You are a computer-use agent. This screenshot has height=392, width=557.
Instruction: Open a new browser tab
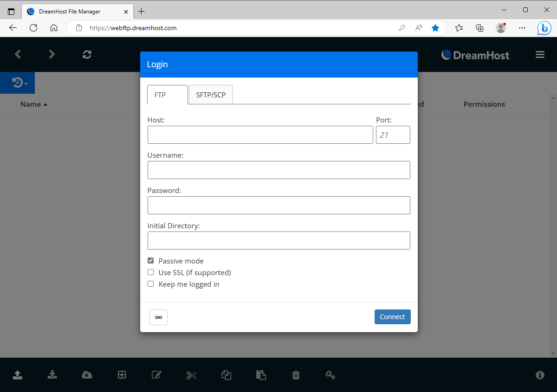pyautogui.click(x=142, y=11)
